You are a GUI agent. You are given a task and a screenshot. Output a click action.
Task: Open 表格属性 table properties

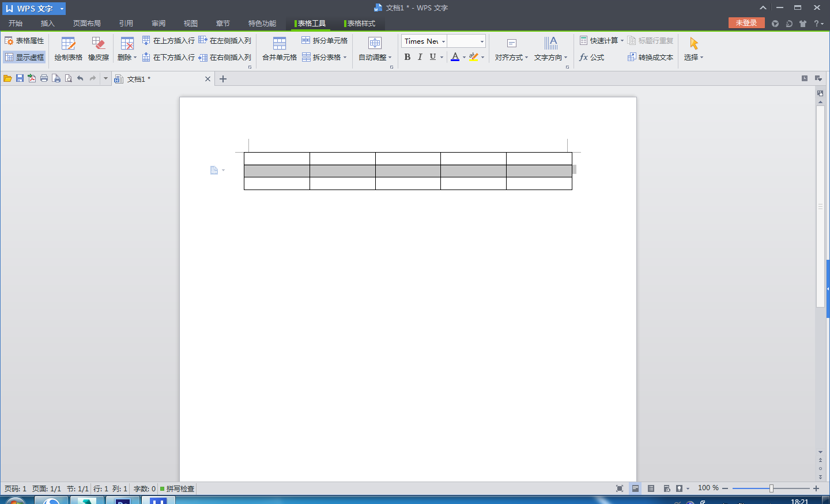24,41
